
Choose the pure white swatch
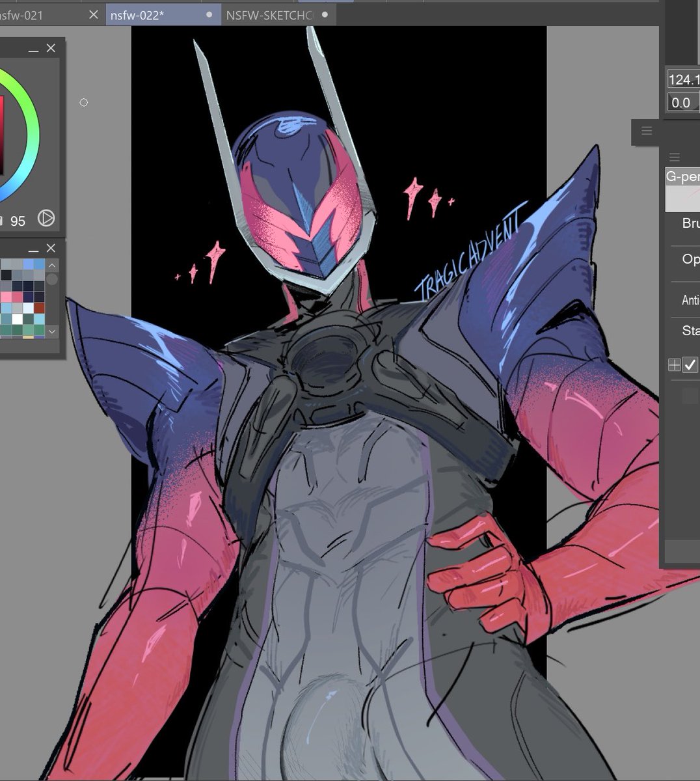coord(18,319)
